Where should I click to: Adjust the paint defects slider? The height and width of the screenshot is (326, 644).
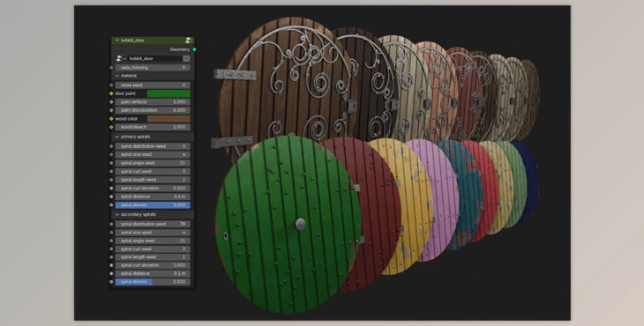[x=153, y=101]
